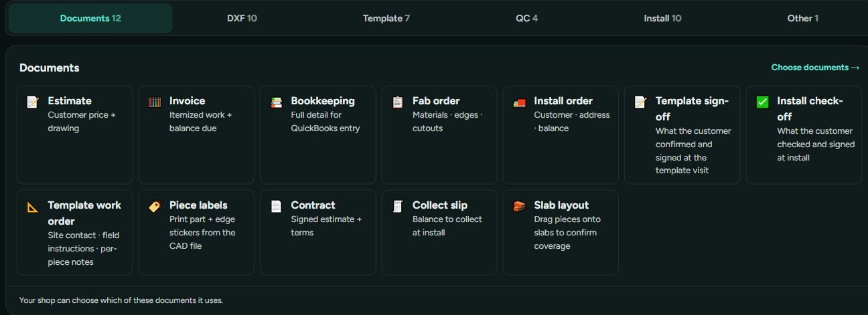Click the Piece labels tag icon
The width and height of the screenshot is (868, 315).
(x=155, y=207)
